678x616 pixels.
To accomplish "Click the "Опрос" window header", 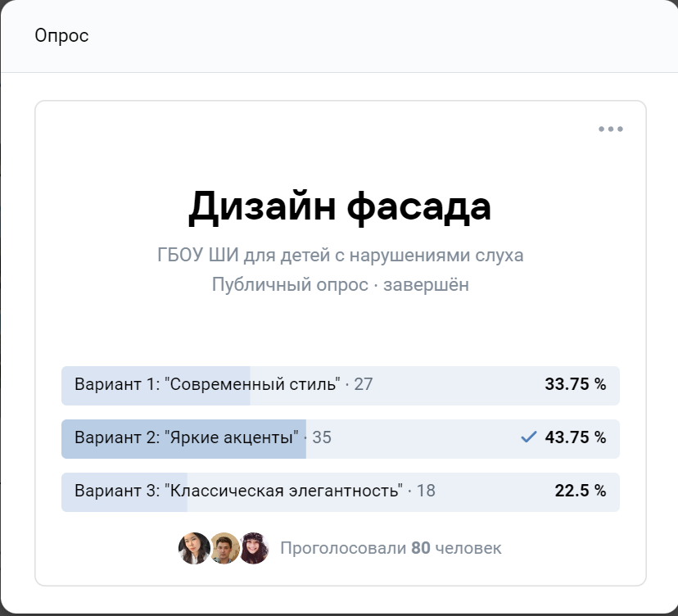I will coord(61,36).
